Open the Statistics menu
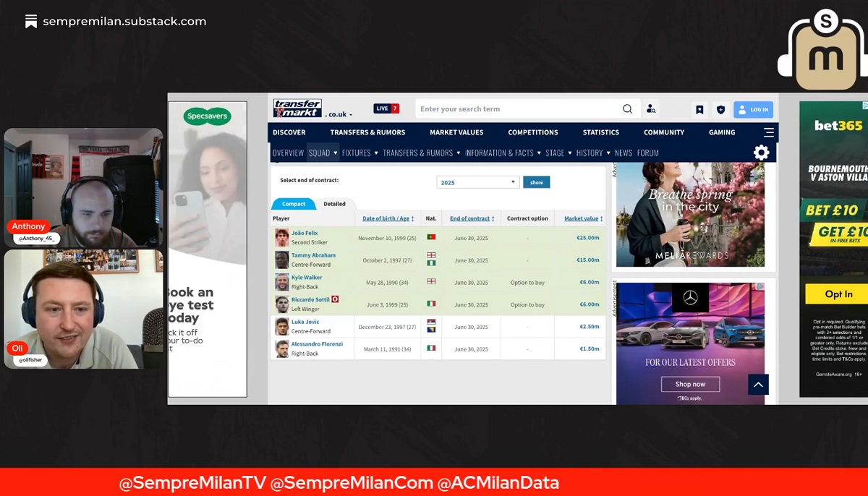The width and height of the screenshot is (868, 496). (601, 132)
